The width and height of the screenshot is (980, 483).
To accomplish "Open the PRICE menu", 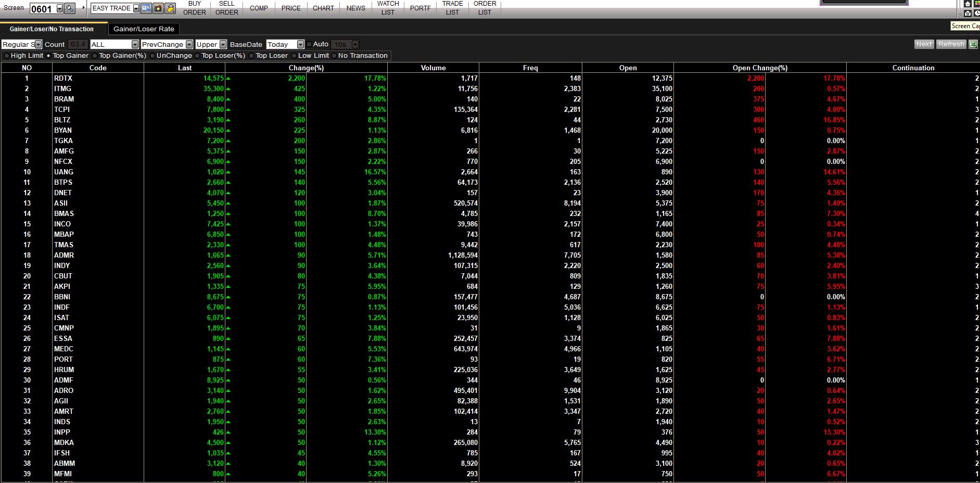I will point(291,8).
